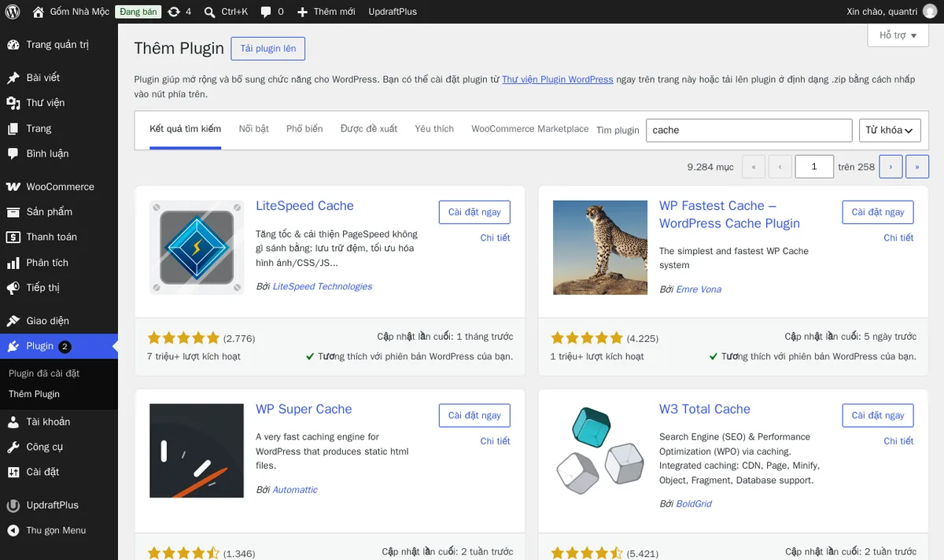Click the Giao diện paintbrush icon
The width and height of the screenshot is (944, 560).
point(13,321)
